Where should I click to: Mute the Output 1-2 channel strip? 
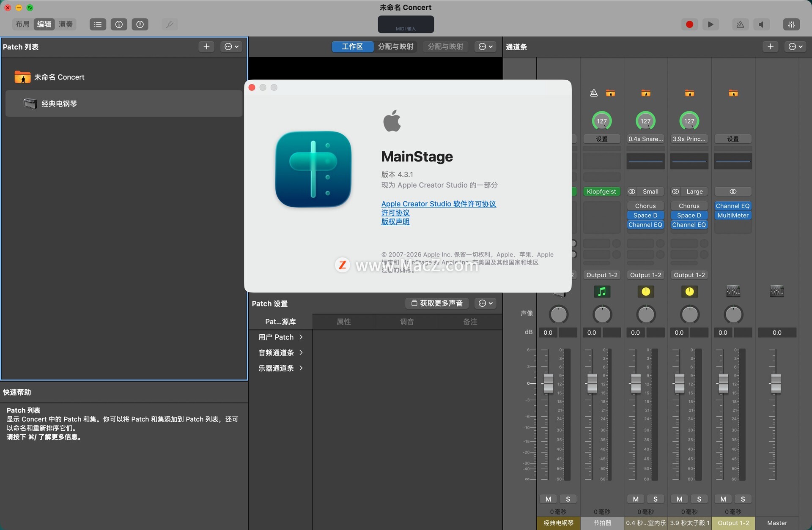(723, 499)
